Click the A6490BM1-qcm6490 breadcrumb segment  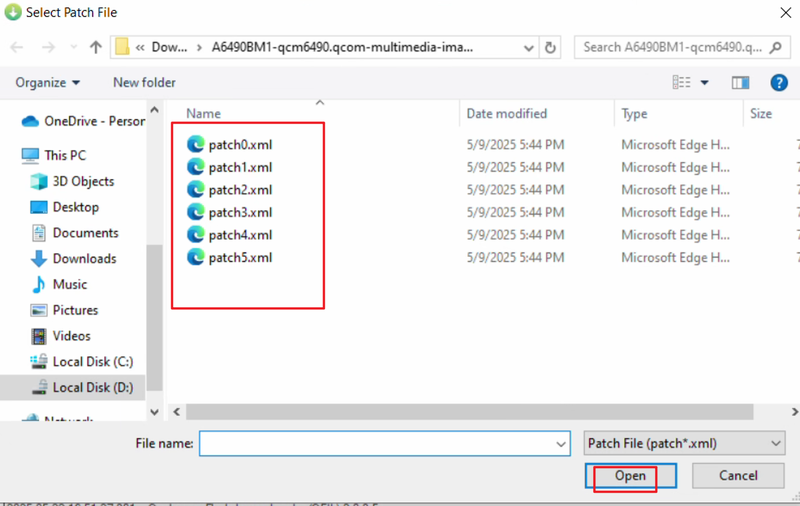pyautogui.click(x=342, y=47)
